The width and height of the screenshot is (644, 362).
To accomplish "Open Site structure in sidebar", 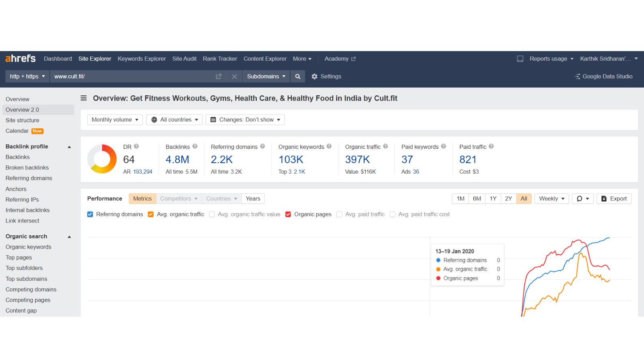I will (x=23, y=120).
